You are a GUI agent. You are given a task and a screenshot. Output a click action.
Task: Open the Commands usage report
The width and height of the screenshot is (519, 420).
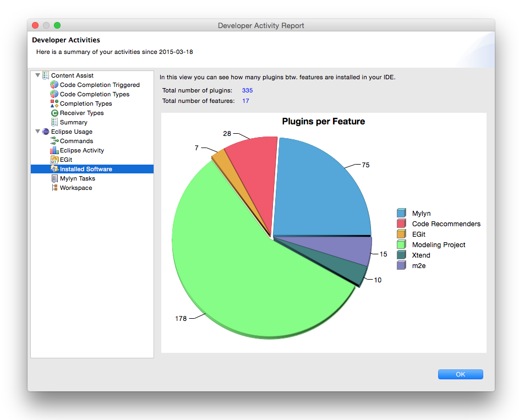(x=77, y=141)
